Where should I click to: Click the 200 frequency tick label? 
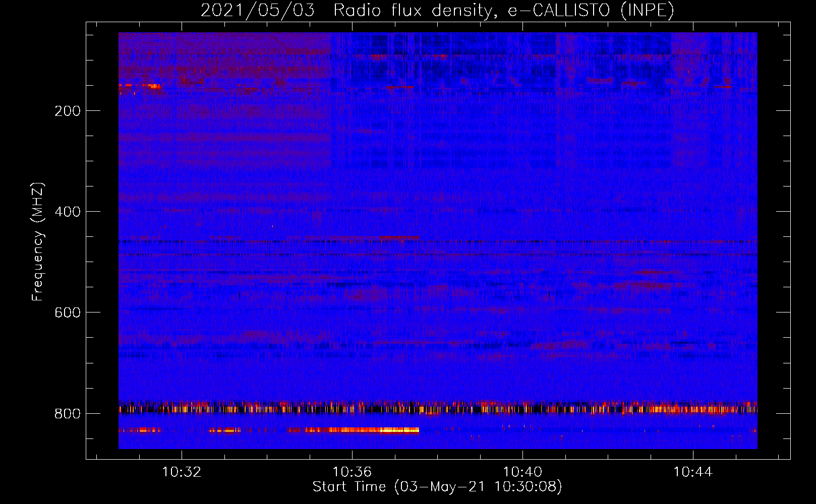click(x=68, y=111)
